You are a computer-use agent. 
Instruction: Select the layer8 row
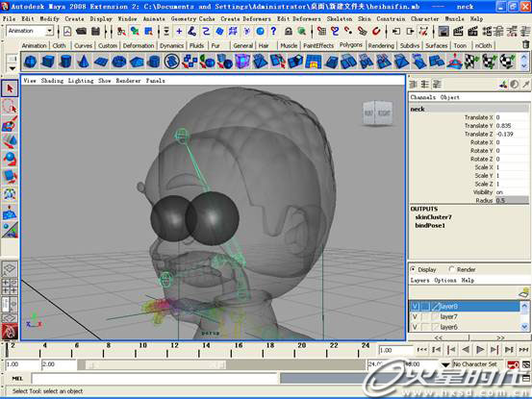pyautogui.click(x=465, y=307)
